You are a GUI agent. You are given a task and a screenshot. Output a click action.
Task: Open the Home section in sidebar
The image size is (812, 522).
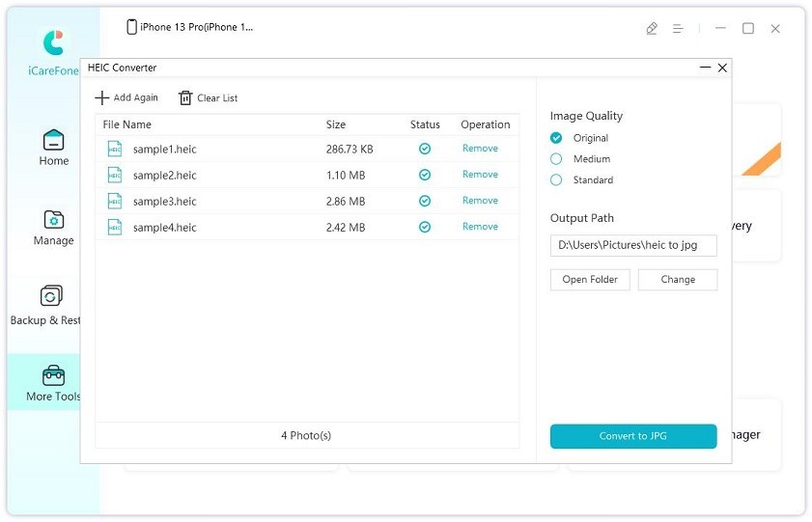click(54, 140)
